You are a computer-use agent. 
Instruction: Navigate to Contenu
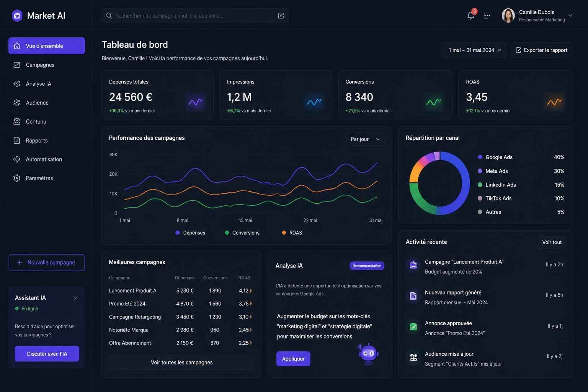point(47,121)
